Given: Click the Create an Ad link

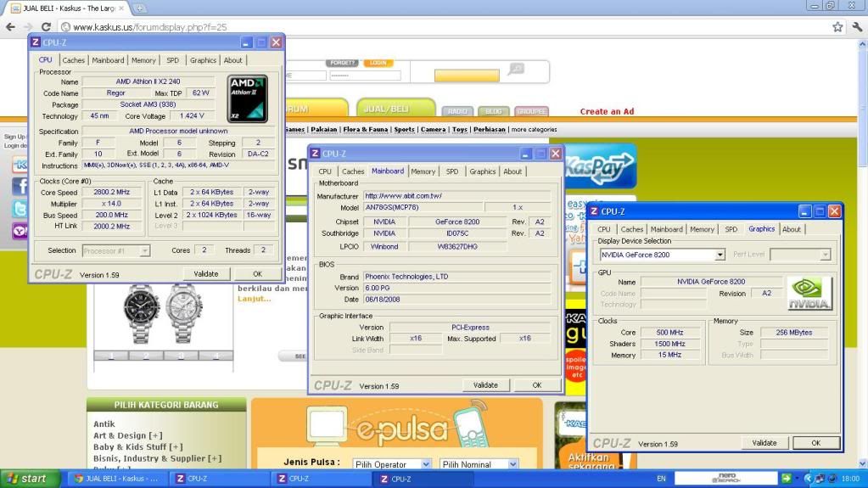Looking at the screenshot, I should pyautogui.click(x=607, y=111).
